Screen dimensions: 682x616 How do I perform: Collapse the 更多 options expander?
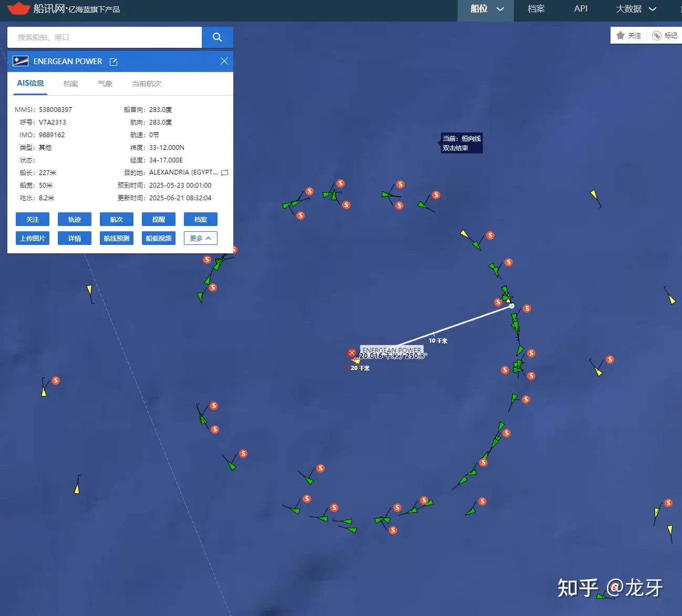tap(201, 238)
